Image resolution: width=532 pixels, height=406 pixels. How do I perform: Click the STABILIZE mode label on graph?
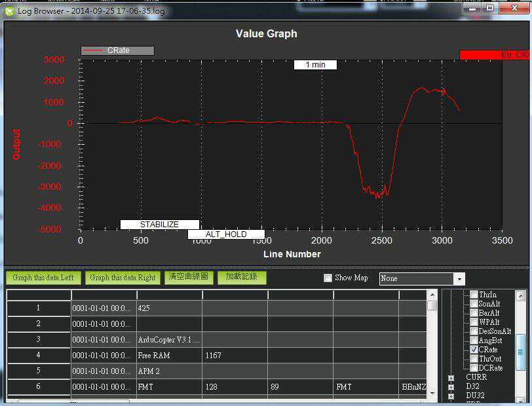click(x=159, y=225)
